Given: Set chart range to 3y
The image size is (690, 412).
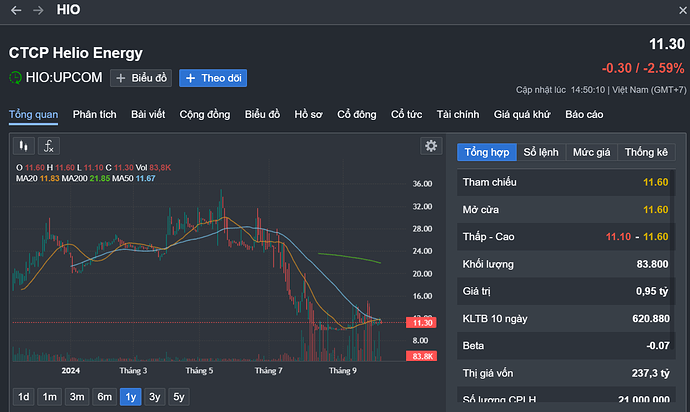Looking at the screenshot, I should tap(154, 397).
